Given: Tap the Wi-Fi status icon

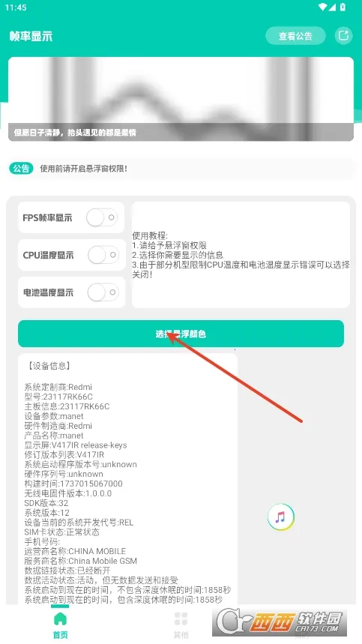Looking at the screenshot, I should point(322,7).
